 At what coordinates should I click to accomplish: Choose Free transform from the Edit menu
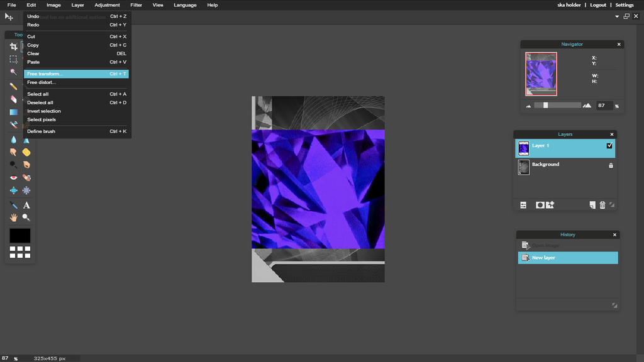(76, 74)
